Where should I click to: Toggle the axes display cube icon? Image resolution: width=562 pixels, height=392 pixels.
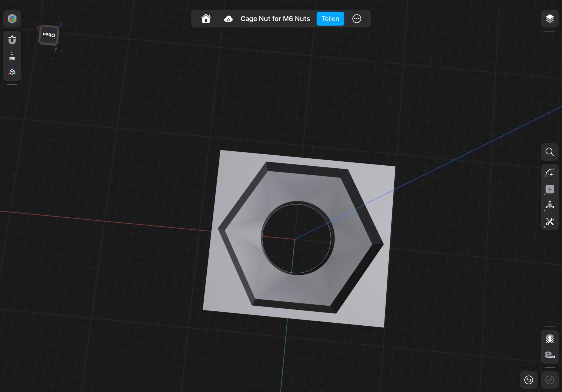(x=12, y=72)
